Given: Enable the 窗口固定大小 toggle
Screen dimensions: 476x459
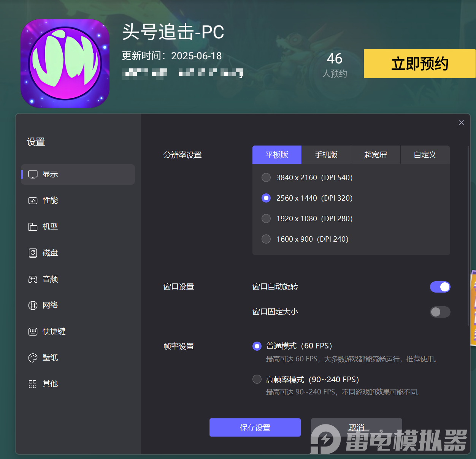Looking at the screenshot, I should 440,312.
